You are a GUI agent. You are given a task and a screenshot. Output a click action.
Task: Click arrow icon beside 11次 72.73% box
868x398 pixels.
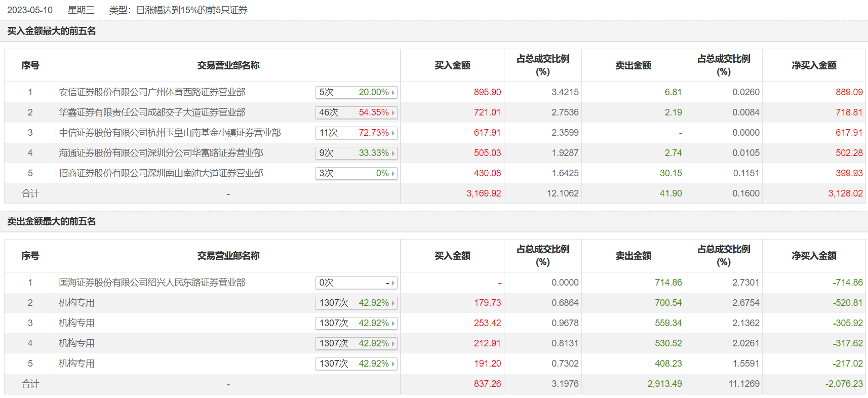point(393,133)
